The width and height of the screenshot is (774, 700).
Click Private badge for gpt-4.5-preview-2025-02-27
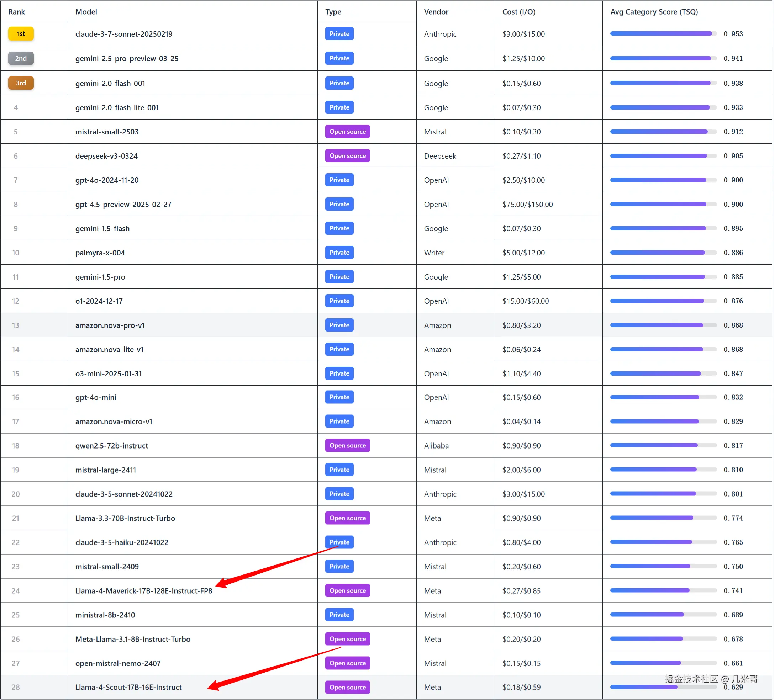(339, 204)
